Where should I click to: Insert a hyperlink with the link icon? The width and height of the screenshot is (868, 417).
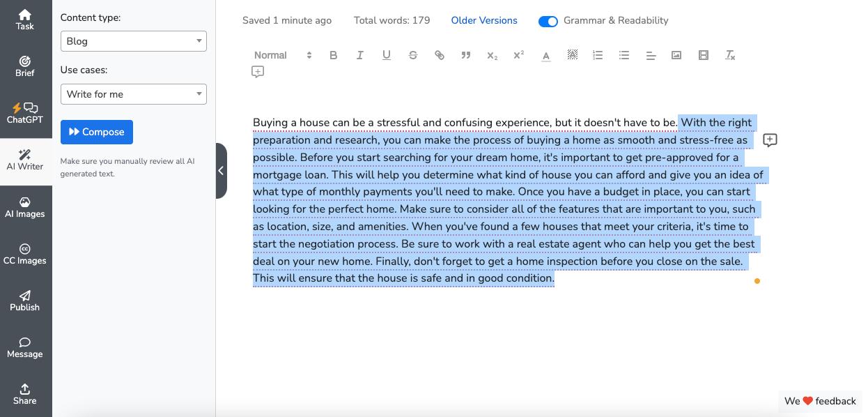pyautogui.click(x=440, y=55)
